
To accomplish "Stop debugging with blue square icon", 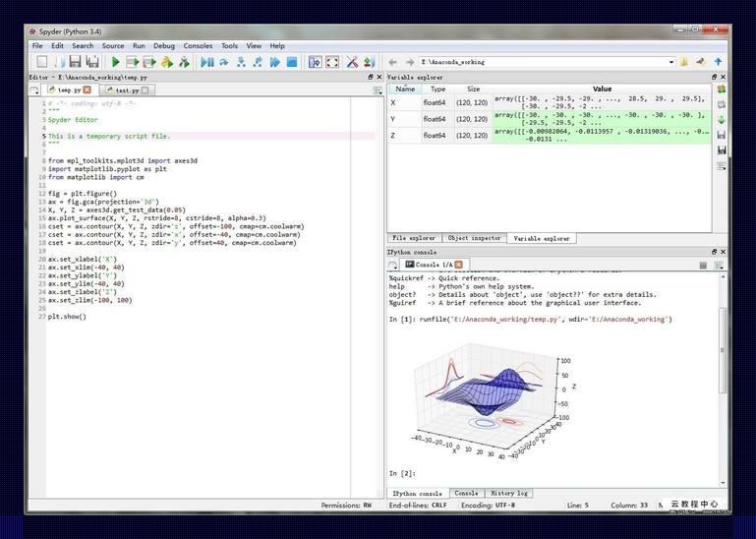I will [292, 62].
